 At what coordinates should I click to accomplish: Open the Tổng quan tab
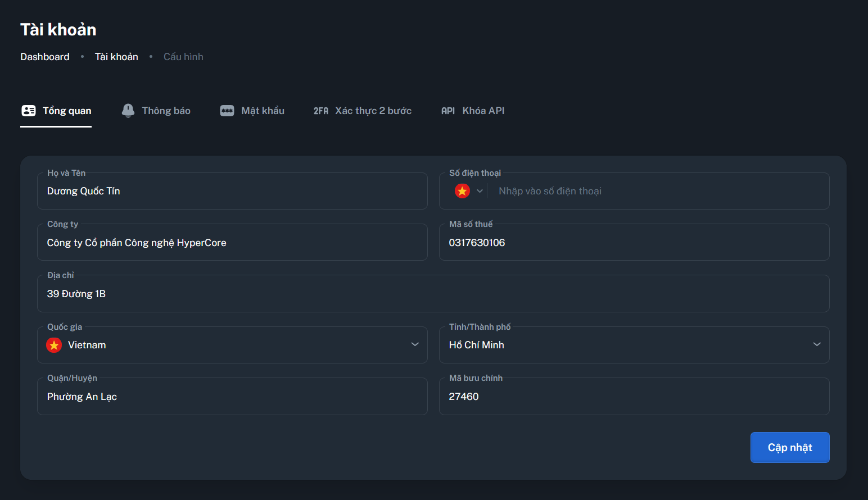(56, 111)
